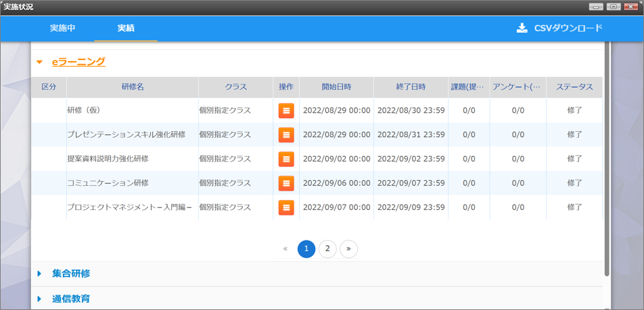644x310 pixels.
Task: Open operation menu for プレゼンテーションスキル強化研修
Action: pyautogui.click(x=286, y=134)
